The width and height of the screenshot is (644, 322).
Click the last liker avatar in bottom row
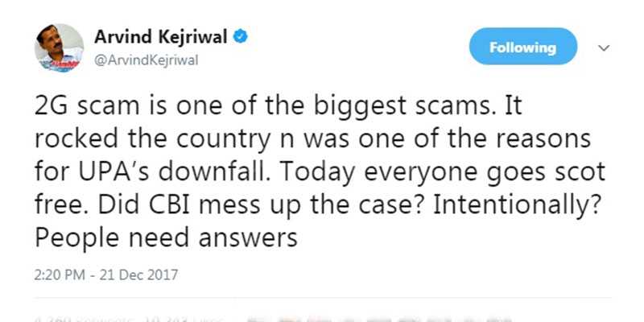pyautogui.click(x=499, y=320)
